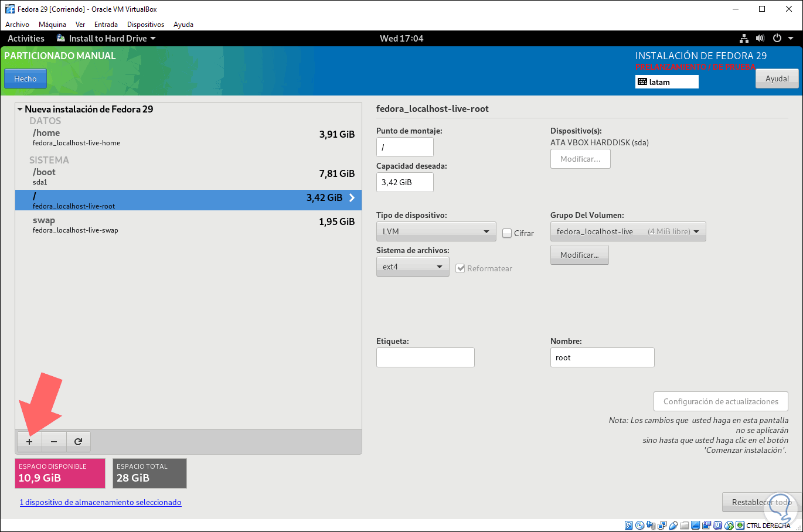The image size is (803, 532).
Task: Open the Ayuda menu
Action: click(183, 25)
